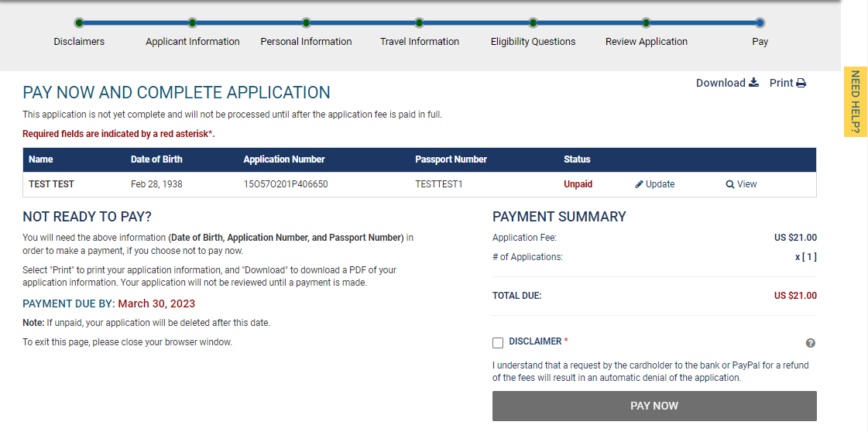Viewport: 868px width, 432px height.
Task: Click the application number 15O57O201P406650
Action: click(286, 184)
